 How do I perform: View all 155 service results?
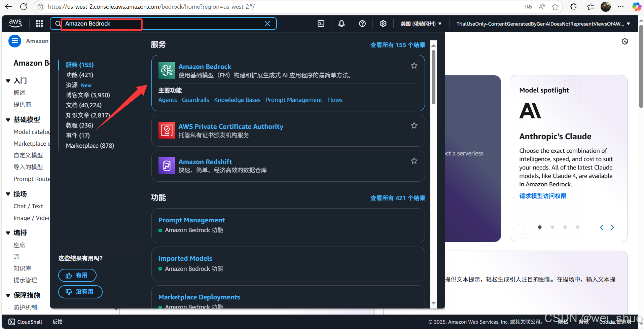point(398,45)
